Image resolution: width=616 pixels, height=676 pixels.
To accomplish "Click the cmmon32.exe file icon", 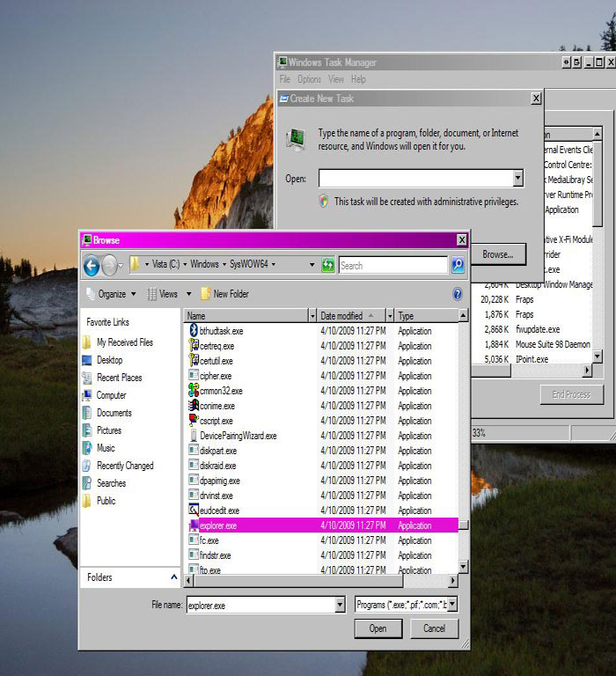I will click(x=194, y=390).
